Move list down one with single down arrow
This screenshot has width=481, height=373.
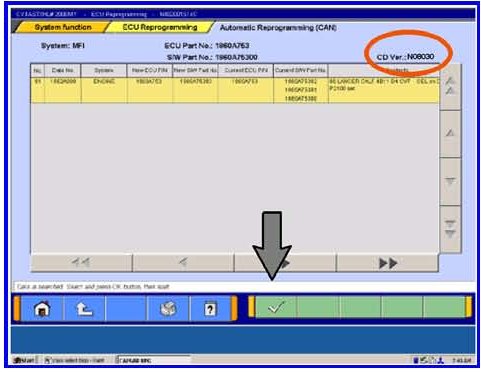pyautogui.click(x=450, y=181)
